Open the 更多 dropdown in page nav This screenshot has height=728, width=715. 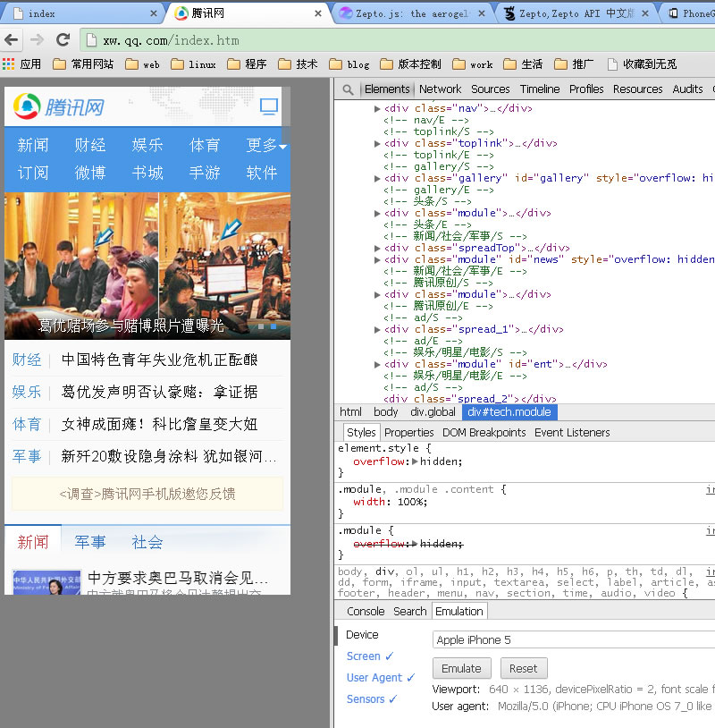coord(265,145)
